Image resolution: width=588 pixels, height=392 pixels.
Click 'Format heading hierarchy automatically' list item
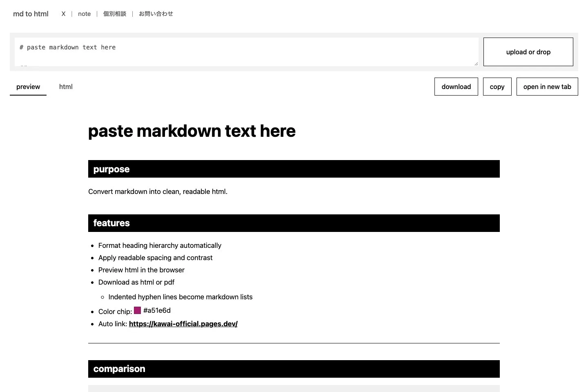[x=160, y=245]
